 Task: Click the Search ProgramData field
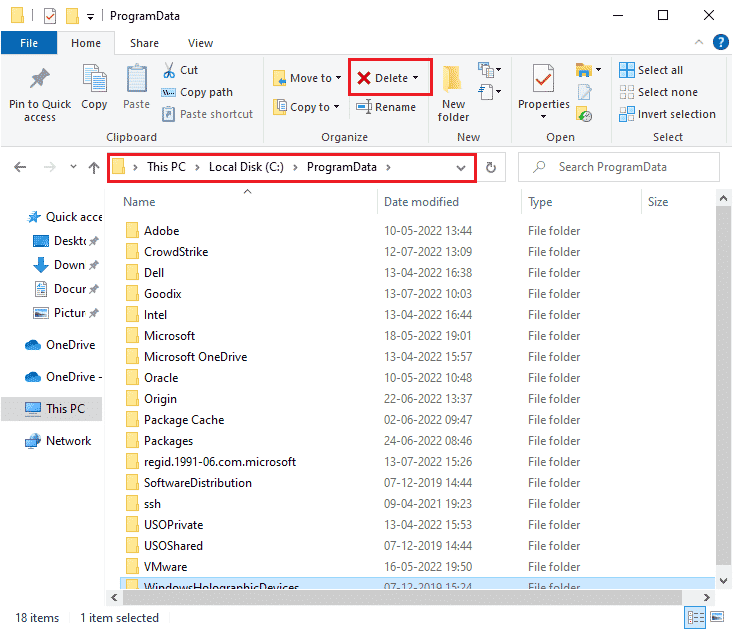tap(618, 167)
